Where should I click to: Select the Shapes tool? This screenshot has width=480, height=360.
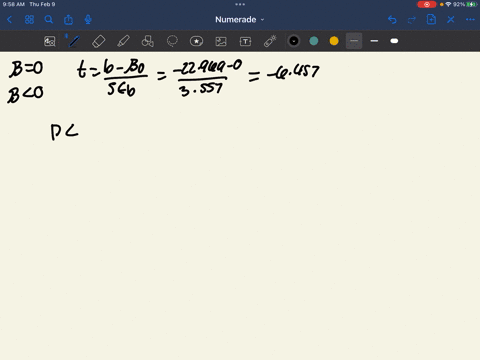pyautogui.click(x=147, y=41)
